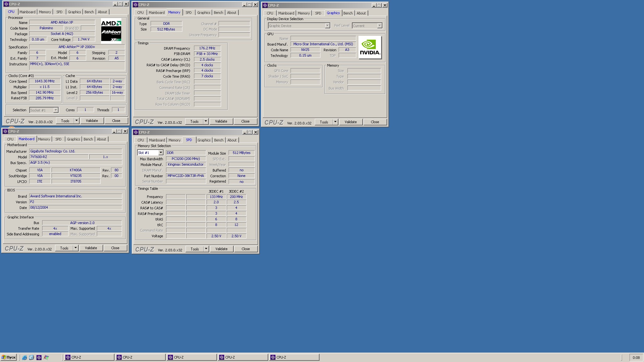
Task: Click the taskbar clock showing 0:08
Action: (x=636, y=358)
